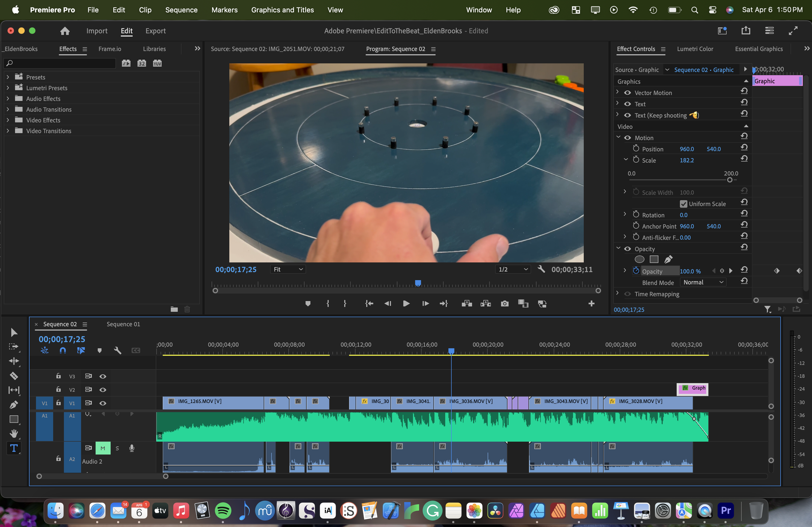Image resolution: width=812 pixels, height=527 pixels.
Task: Open the Blend Mode Normal dropdown
Action: coord(703,282)
